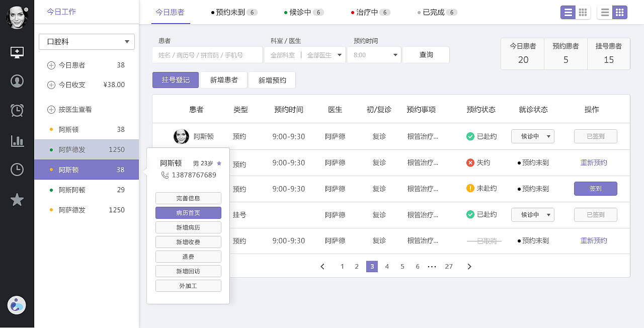Open the star favorites icon in sidebar
Screen dimensions: 644x328
(x=17, y=200)
